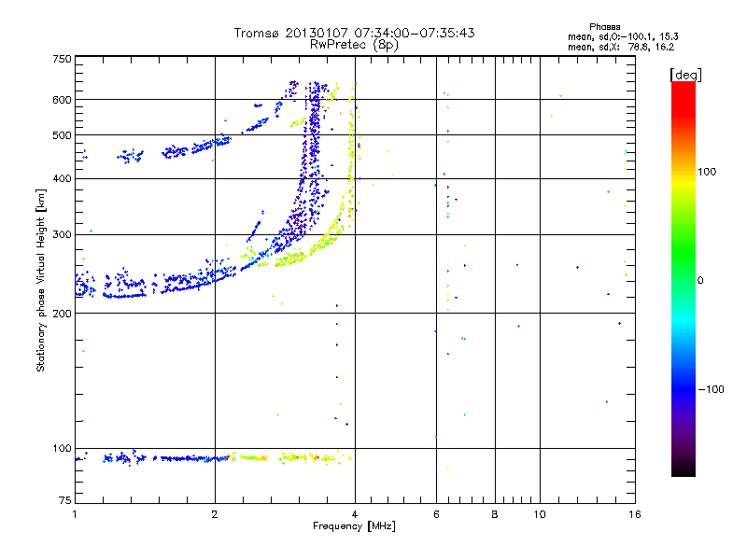This screenshot has height=560, width=747.
Task: Click the 10 frequency axis label
Action: (540, 514)
